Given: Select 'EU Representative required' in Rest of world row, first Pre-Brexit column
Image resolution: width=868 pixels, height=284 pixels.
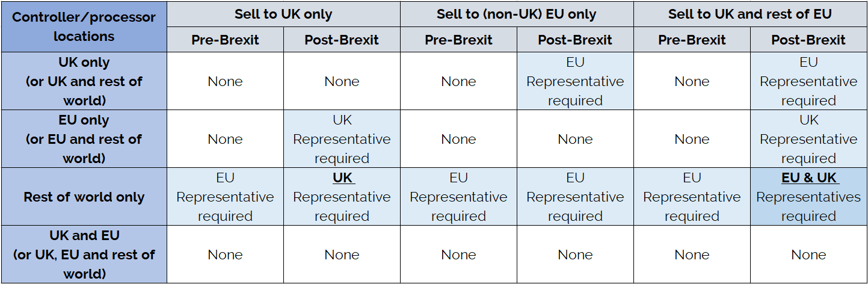Looking at the screenshot, I should (225, 197).
